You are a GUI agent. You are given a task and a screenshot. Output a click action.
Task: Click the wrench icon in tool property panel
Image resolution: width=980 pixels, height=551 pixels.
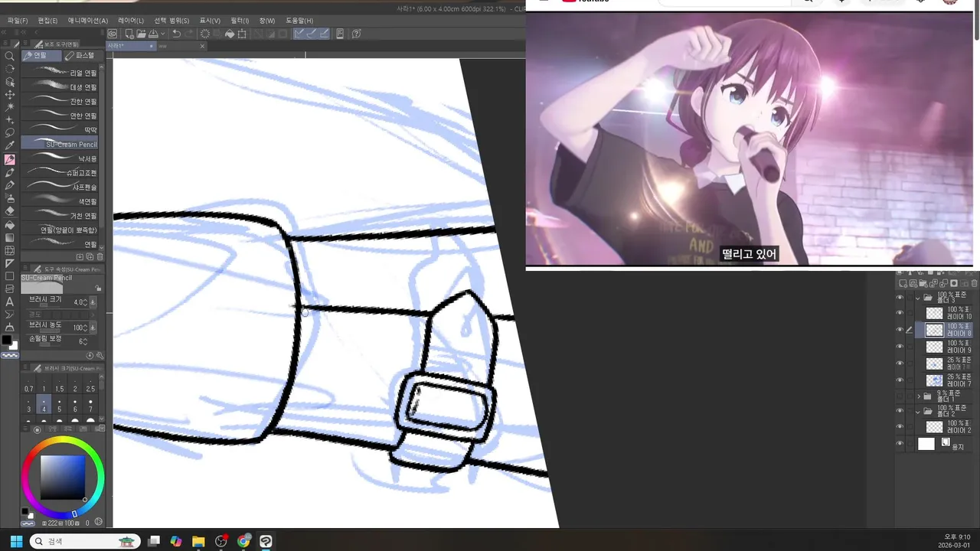[x=100, y=355]
